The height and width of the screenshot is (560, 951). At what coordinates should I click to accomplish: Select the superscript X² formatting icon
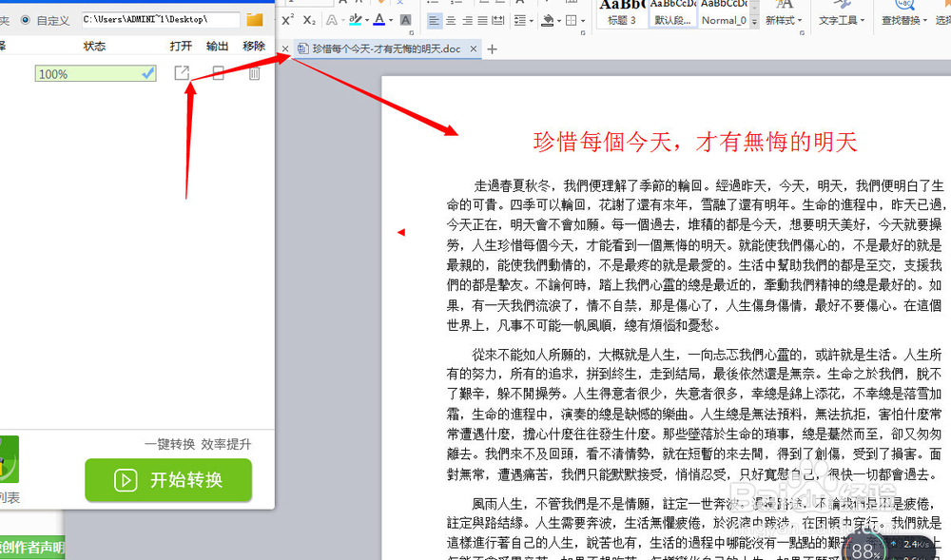pyautogui.click(x=286, y=19)
